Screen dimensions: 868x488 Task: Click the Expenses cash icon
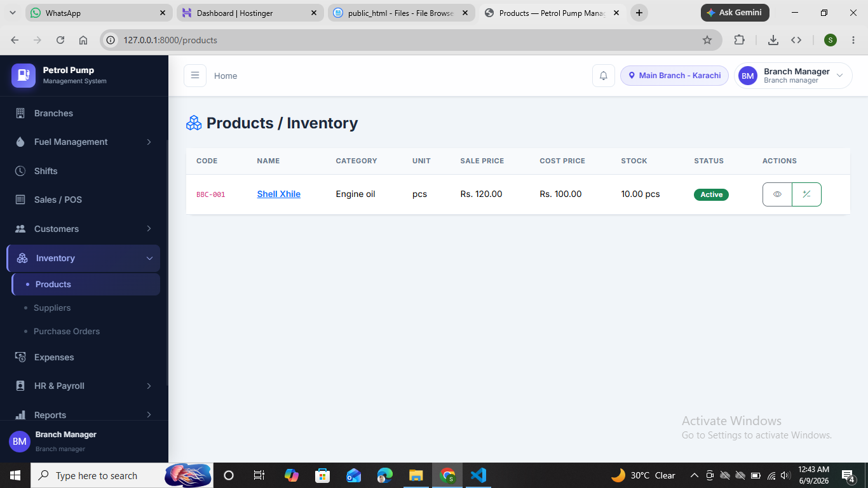click(x=20, y=357)
